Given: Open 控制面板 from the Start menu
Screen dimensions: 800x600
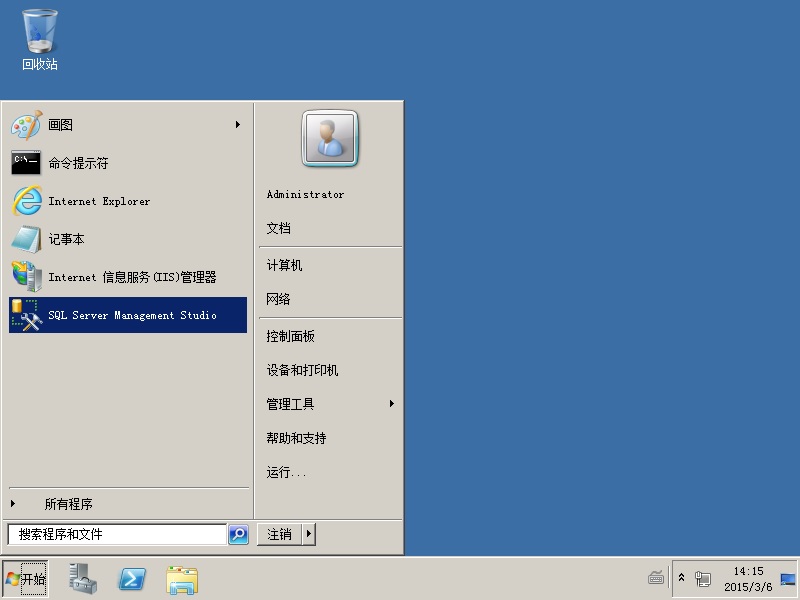Looking at the screenshot, I should click(x=291, y=337).
